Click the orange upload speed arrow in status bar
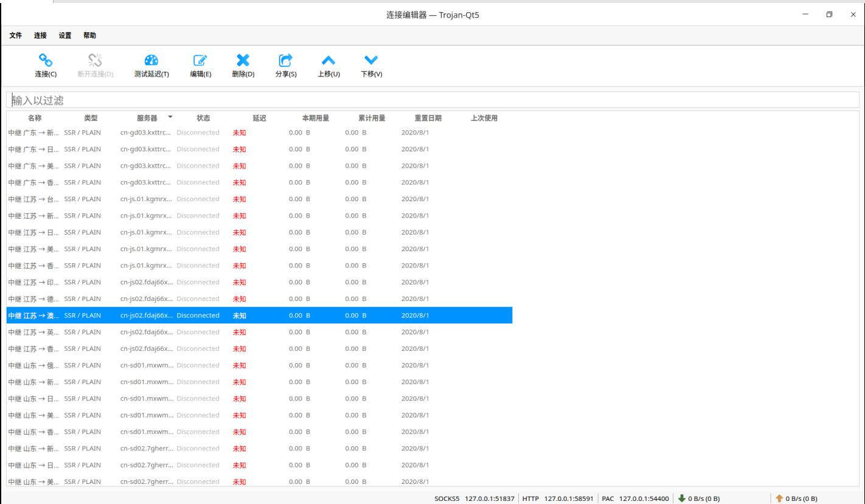The width and height of the screenshot is (865, 504). click(779, 499)
